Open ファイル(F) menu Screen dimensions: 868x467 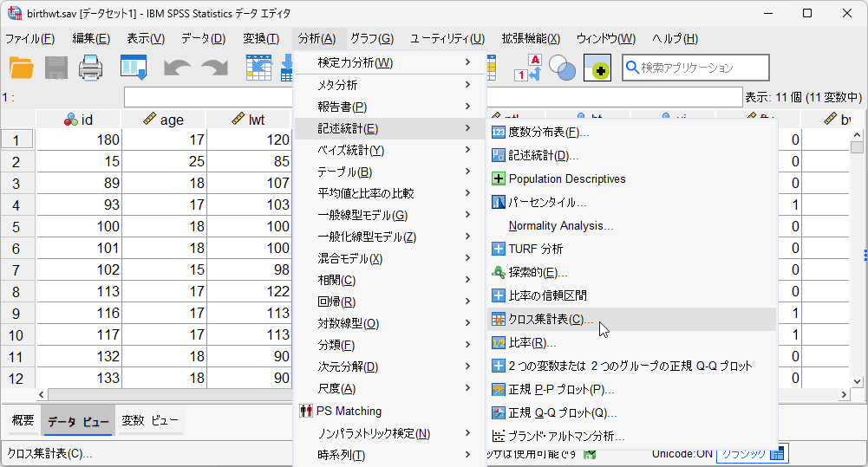click(x=29, y=38)
